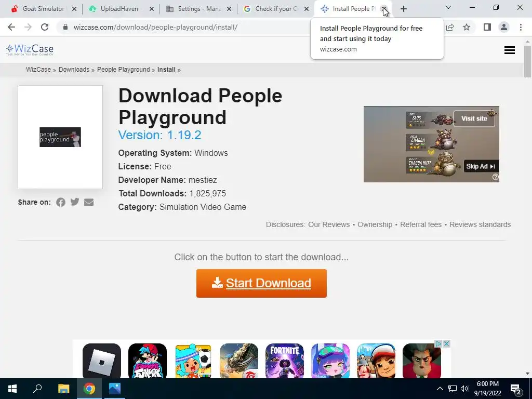Show hidden system tray icons
Image resolution: width=532 pixels, height=399 pixels.
coord(440,389)
